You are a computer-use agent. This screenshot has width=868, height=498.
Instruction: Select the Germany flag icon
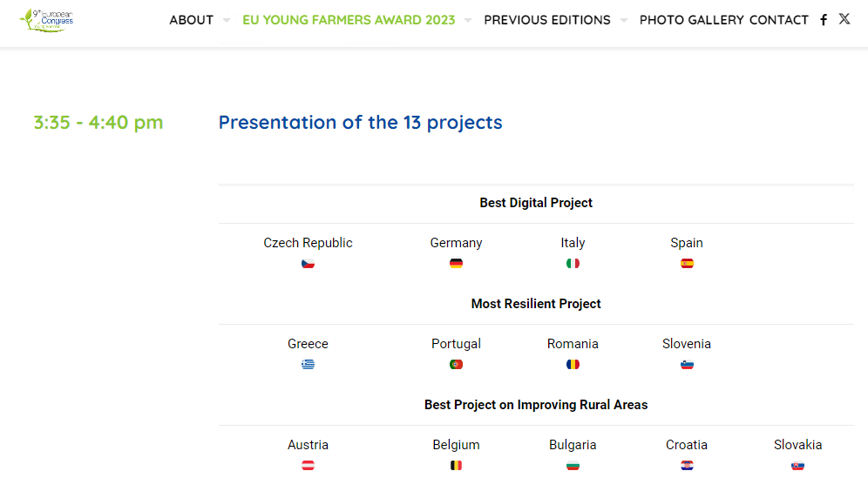coord(456,263)
